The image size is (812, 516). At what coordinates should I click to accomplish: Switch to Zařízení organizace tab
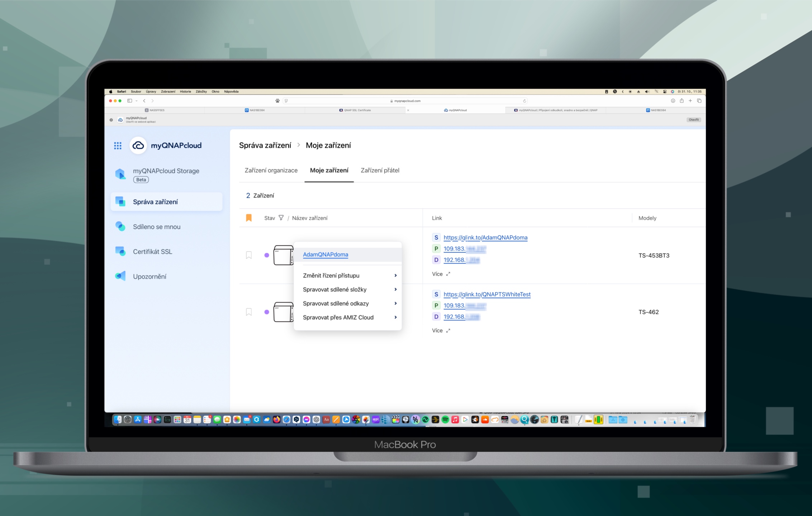click(x=271, y=170)
